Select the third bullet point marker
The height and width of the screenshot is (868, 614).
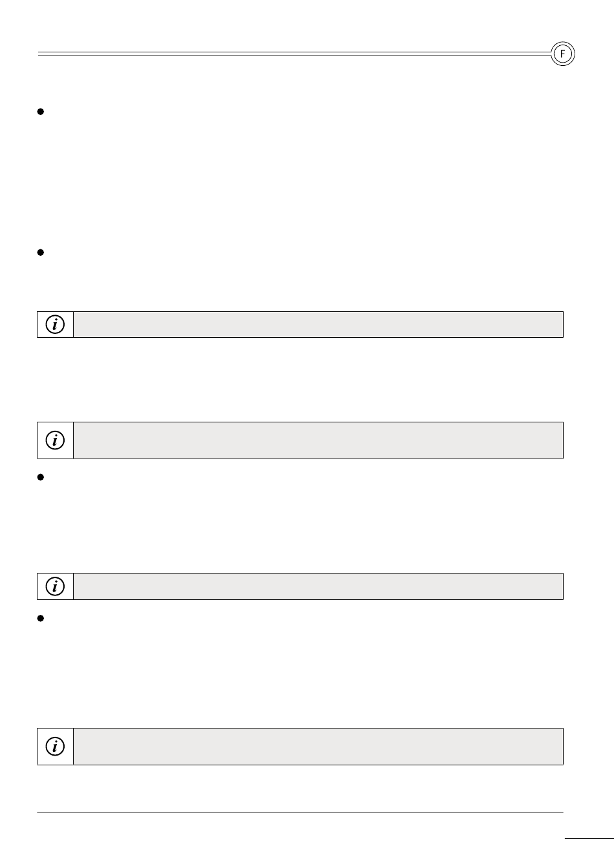pyautogui.click(x=40, y=477)
